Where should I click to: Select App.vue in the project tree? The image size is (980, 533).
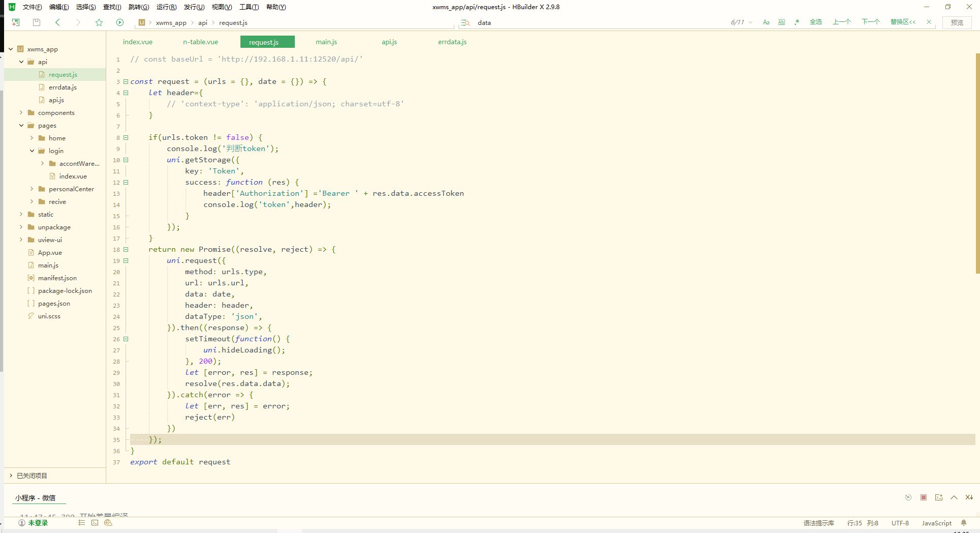pos(50,252)
